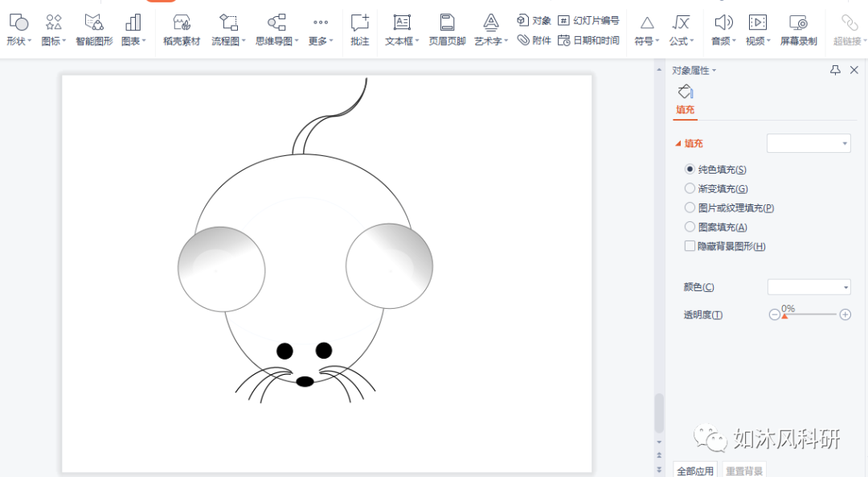Image resolution: width=868 pixels, height=477 pixels.
Task: Start 屏幕录制 screen recording
Action: 798,30
